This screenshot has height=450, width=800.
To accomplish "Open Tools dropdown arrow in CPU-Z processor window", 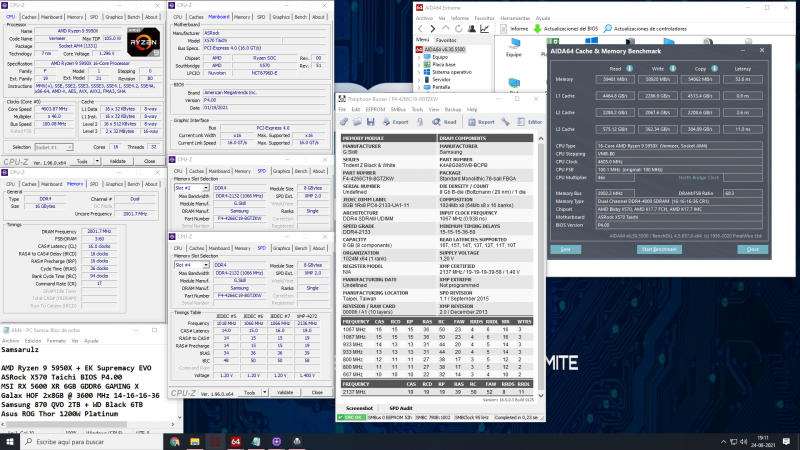I will coord(97,161).
